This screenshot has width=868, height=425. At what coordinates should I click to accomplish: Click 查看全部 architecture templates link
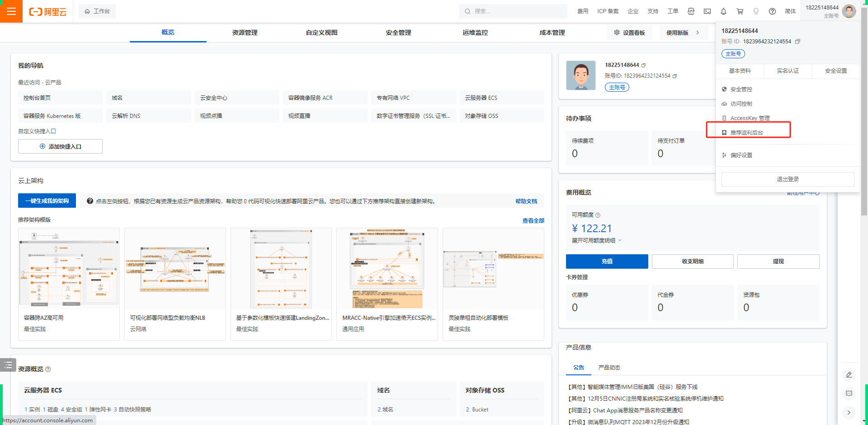point(533,221)
